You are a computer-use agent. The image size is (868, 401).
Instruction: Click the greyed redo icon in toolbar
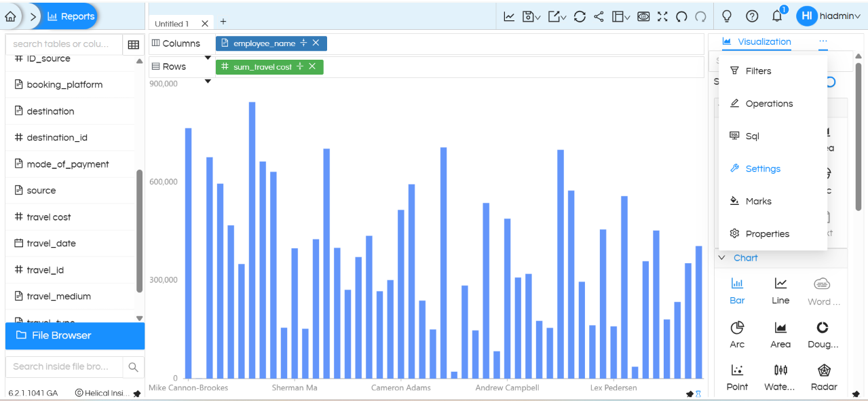(x=700, y=16)
